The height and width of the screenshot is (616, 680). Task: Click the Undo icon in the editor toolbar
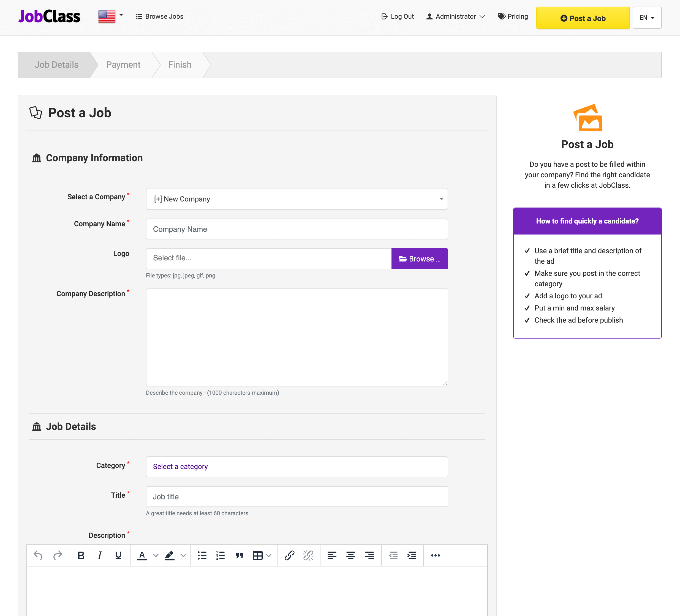[x=38, y=555]
